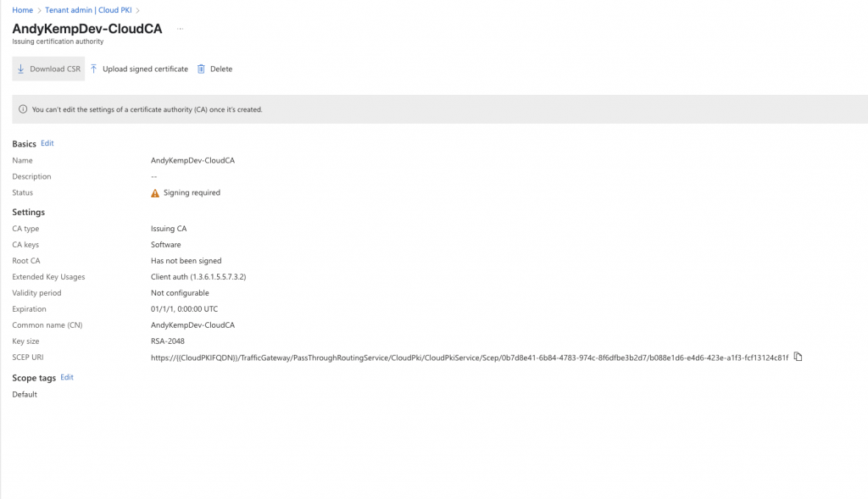Click the Default scope tag
The height and width of the screenshot is (499, 868).
coord(25,394)
